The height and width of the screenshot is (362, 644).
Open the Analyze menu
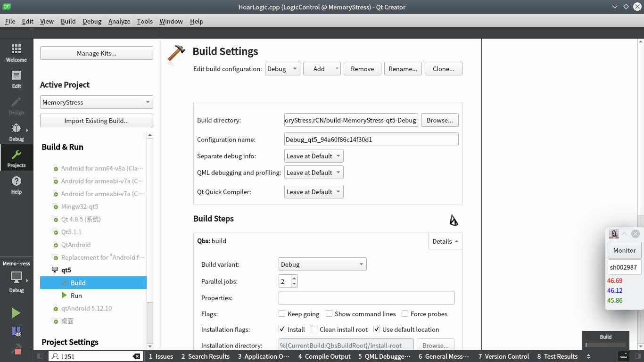(119, 21)
